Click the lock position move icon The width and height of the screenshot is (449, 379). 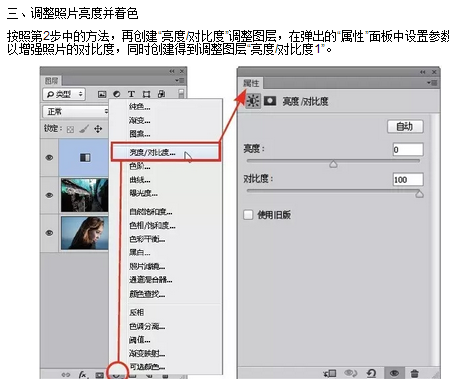pyautogui.click(x=98, y=129)
